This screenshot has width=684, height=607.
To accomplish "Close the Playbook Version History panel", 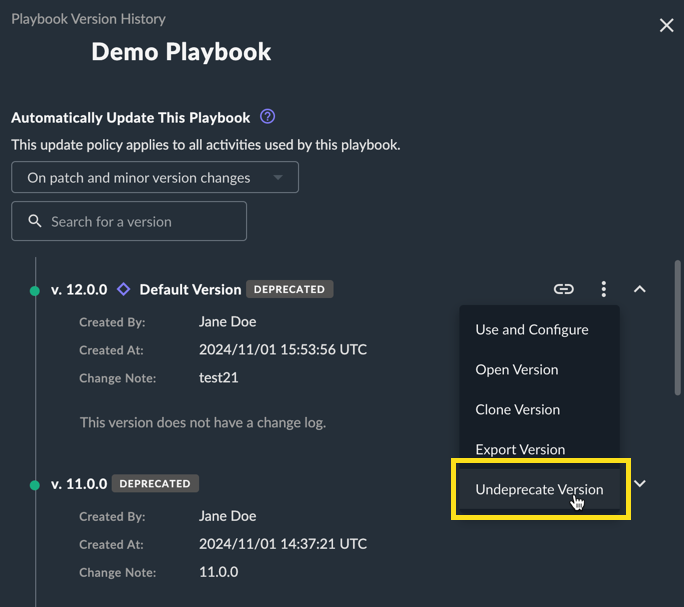I will click(x=667, y=25).
